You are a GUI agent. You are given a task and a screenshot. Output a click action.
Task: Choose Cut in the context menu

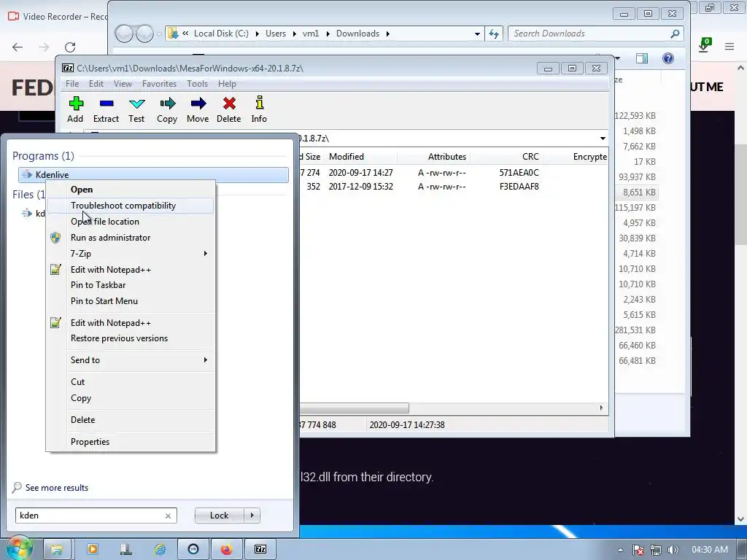click(x=131, y=382)
